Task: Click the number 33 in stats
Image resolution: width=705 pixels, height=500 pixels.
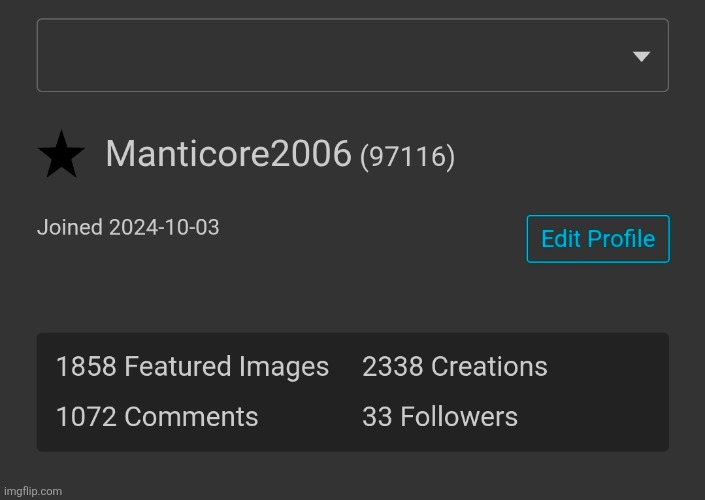Action: click(x=376, y=417)
